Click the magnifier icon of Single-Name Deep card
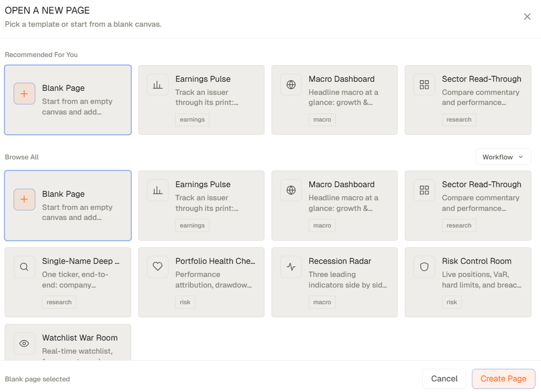 click(x=24, y=266)
